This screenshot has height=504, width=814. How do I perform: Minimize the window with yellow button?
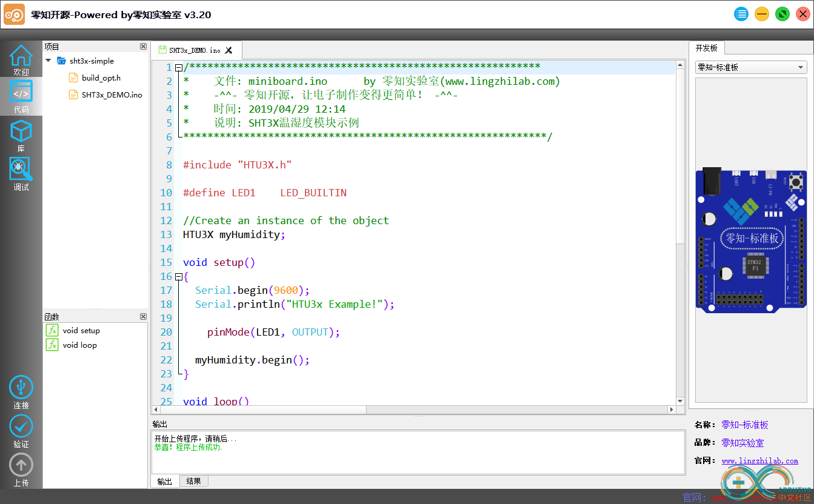(x=761, y=15)
